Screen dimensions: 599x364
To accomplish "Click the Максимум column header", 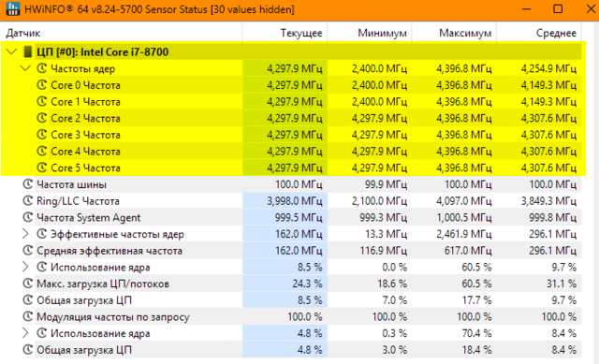I will 454,33.
